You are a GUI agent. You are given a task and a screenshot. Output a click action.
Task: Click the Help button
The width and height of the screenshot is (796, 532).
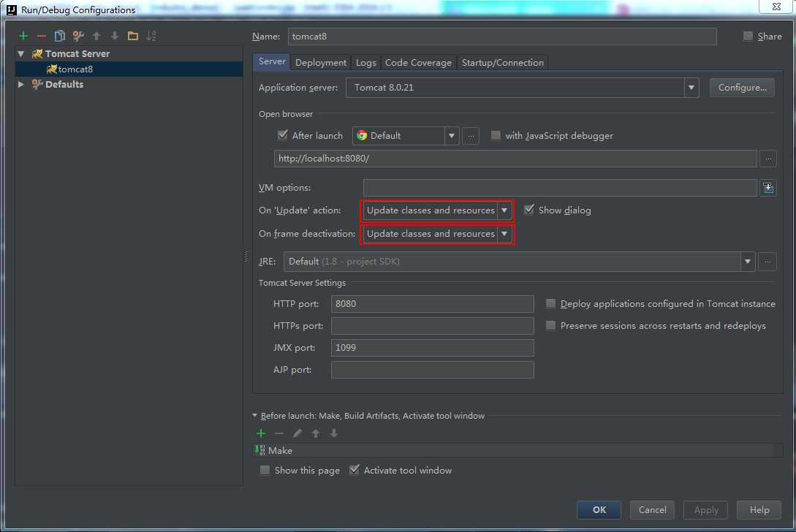(759, 509)
